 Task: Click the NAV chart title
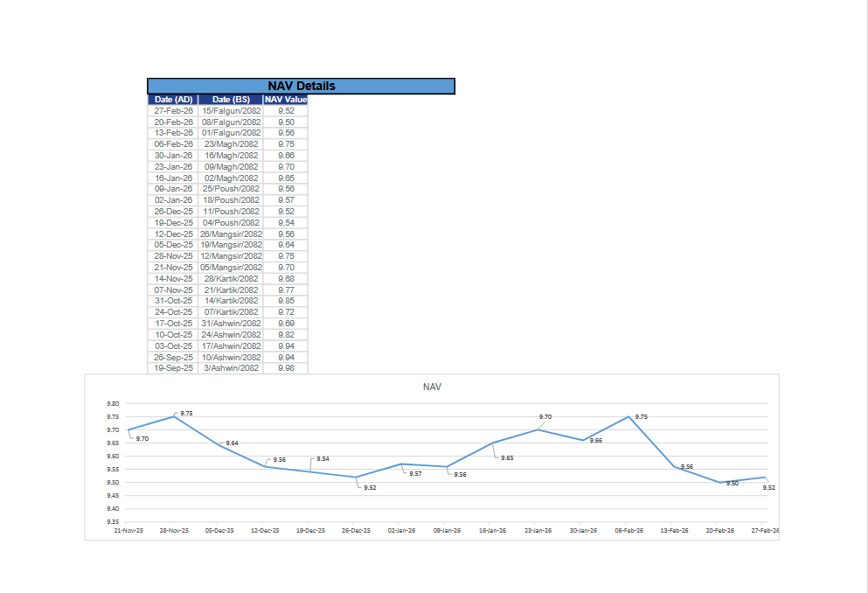click(432, 387)
